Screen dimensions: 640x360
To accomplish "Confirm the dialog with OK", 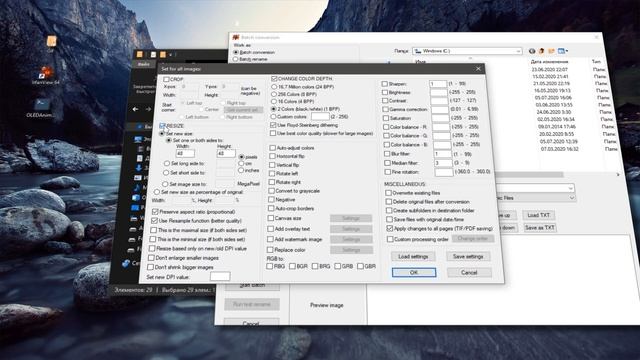I will tap(413, 272).
